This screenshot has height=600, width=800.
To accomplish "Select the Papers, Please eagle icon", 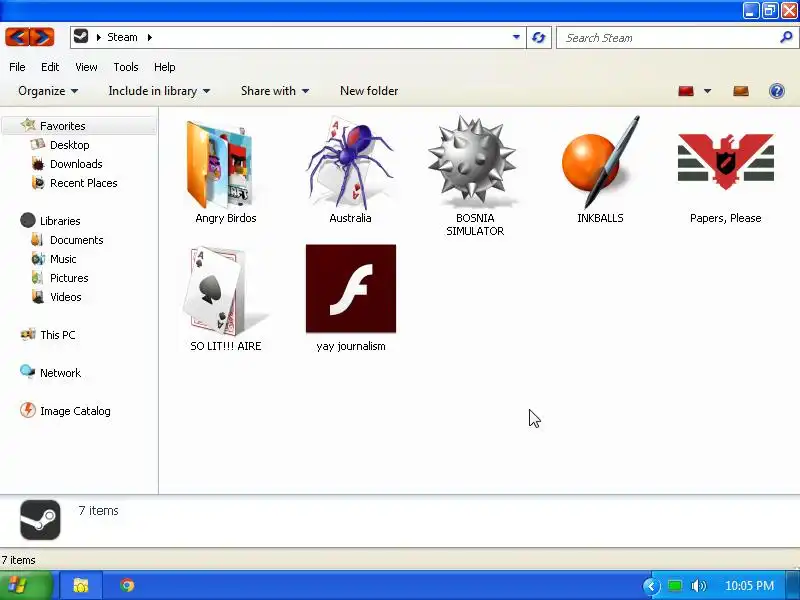I will 726,161.
